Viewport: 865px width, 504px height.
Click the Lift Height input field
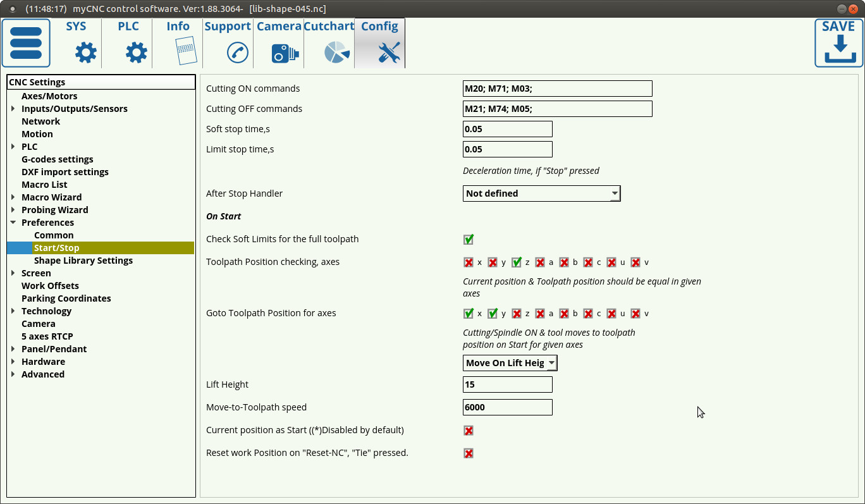(507, 384)
